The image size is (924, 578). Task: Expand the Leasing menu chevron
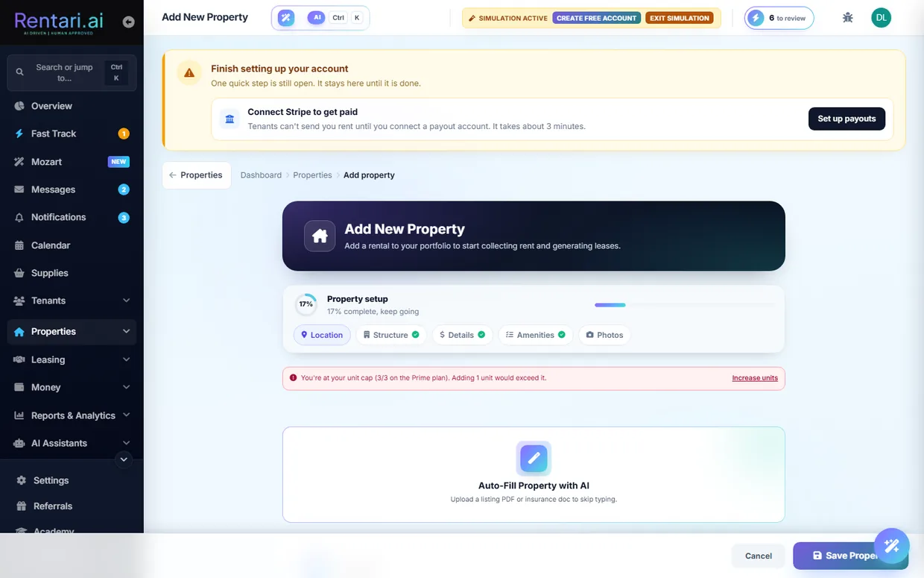tap(126, 359)
